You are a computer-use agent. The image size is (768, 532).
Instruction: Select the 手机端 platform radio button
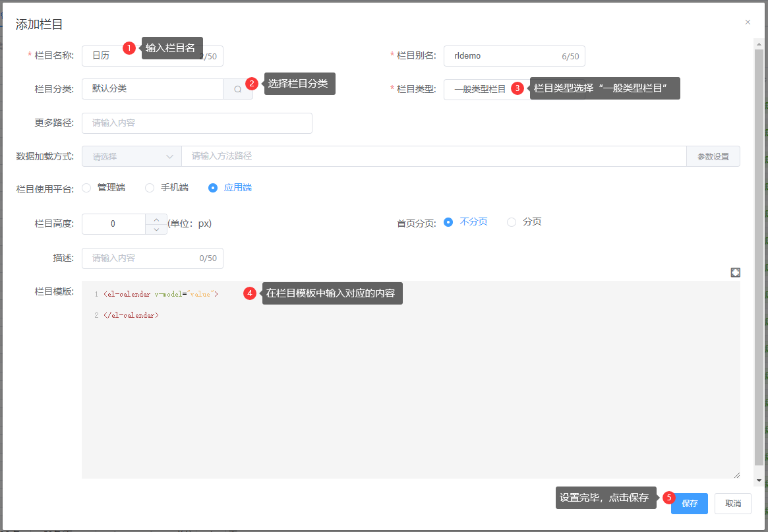pos(150,188)
